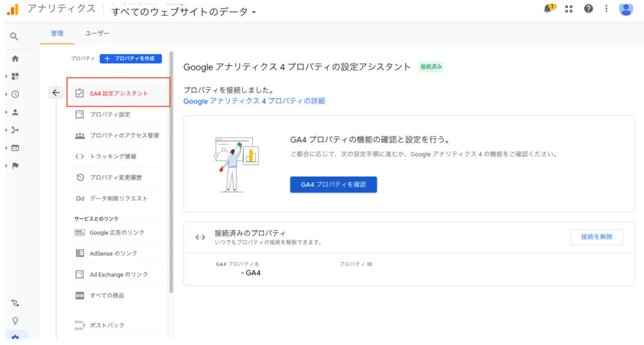The width and height of the screenshot is (644, 345).
Task: Select the 管理 tab
Action: point(57,33)
